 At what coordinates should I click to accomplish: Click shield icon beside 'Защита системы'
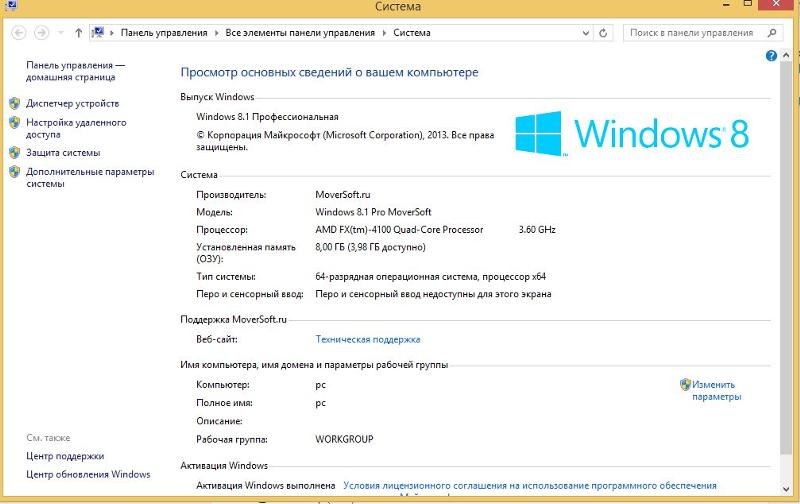15,153
